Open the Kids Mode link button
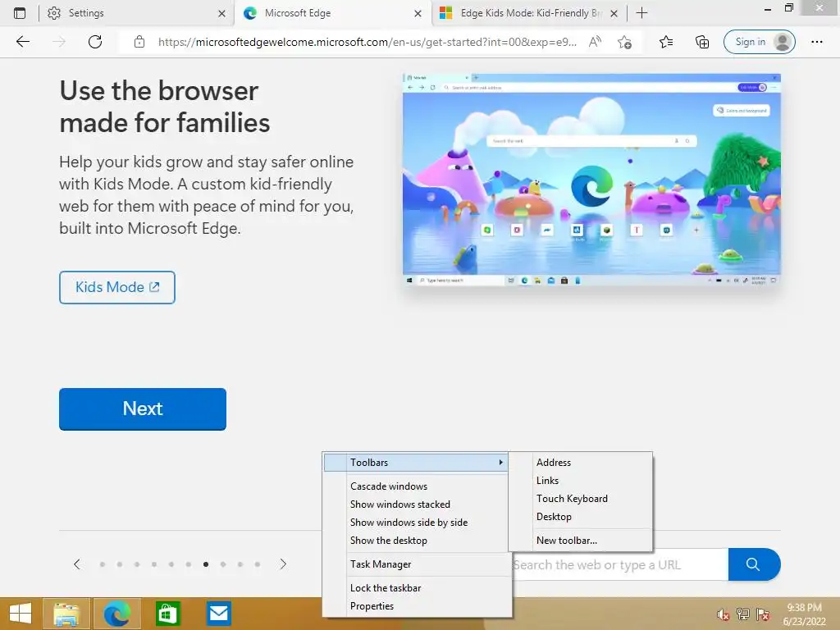This screenshot has width=840, height=630. tap(117, 287)
